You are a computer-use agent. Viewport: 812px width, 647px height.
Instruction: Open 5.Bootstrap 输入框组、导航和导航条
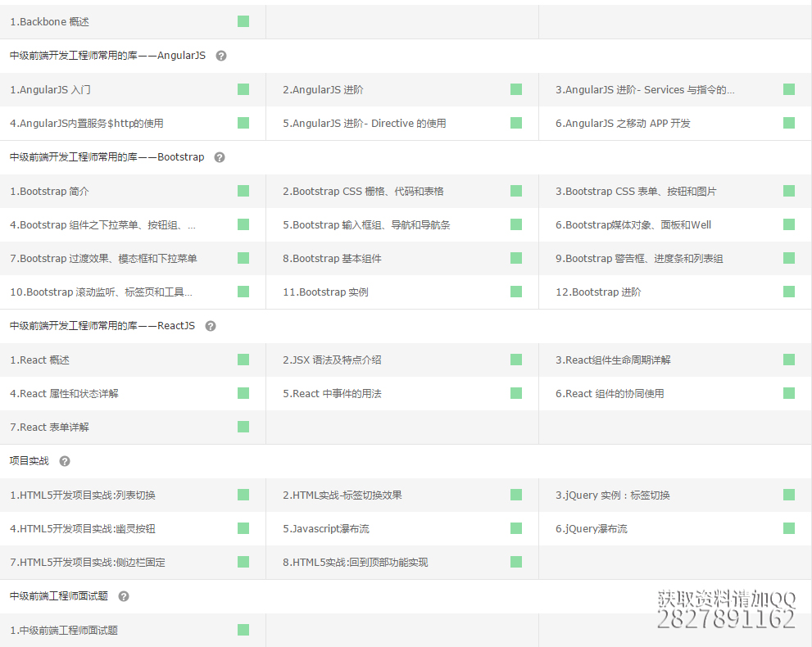(366, 225)
